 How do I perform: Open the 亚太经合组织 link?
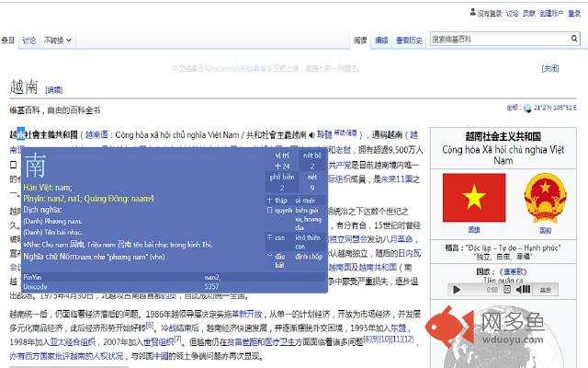coord(73,342)
